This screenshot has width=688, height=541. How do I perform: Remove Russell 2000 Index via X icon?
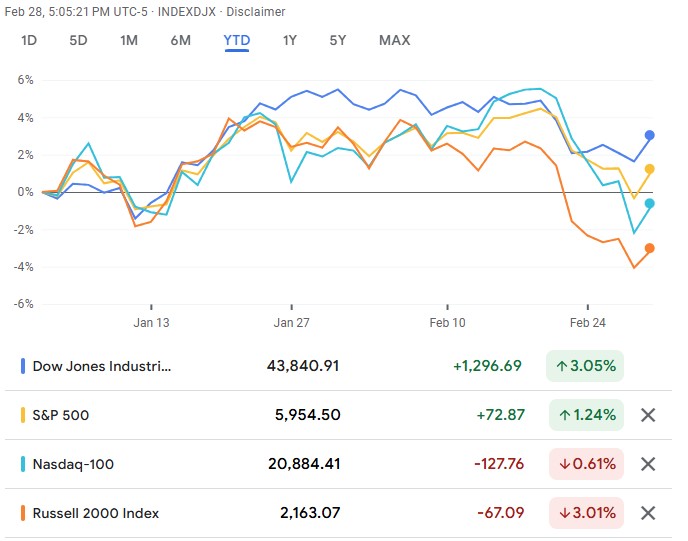[648, 513]
